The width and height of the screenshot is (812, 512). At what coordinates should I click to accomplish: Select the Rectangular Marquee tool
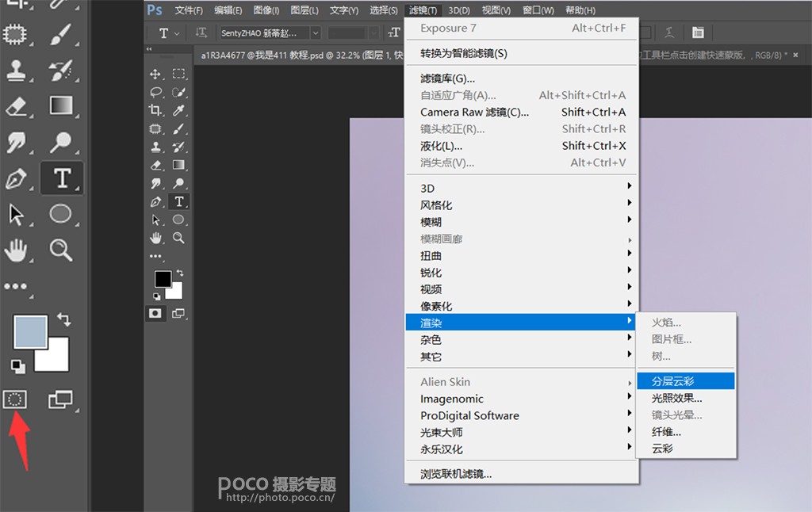(x=178, y=74)
